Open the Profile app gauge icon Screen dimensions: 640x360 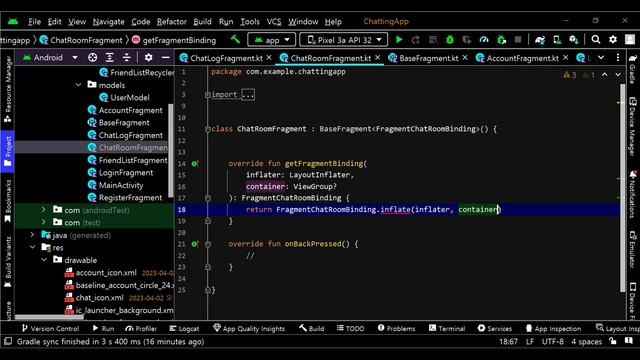pyautogui.click(x=484, y=40)
